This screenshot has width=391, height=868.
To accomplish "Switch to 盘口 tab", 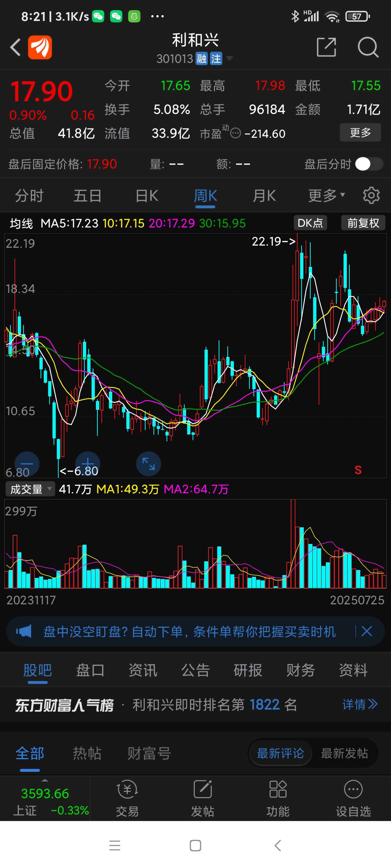I will (x=90, y=670).
